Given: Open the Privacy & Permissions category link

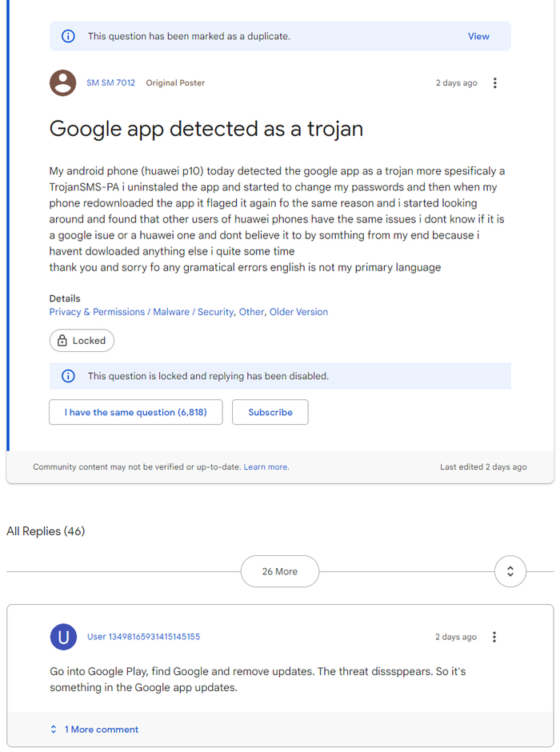Looking at the screenshot, I should click(x=97, y=312).
